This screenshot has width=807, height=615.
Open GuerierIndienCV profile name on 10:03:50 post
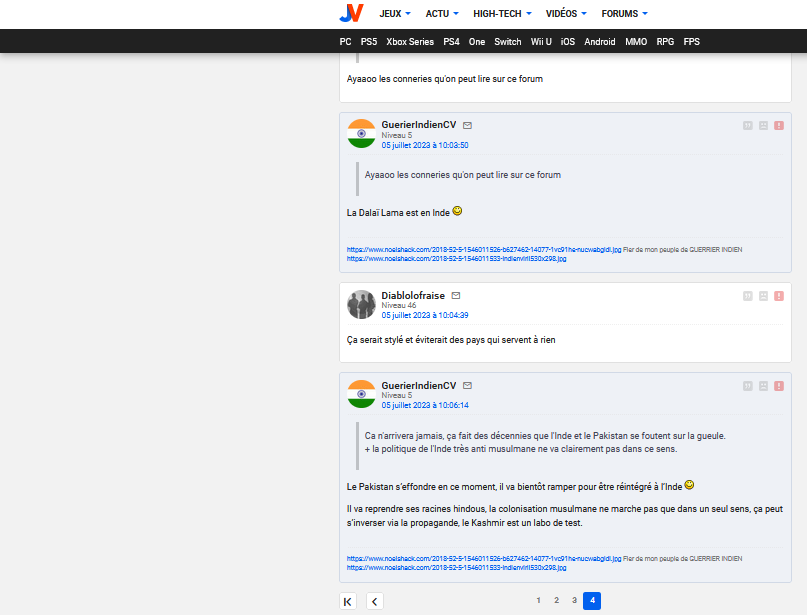pyautogui.click(x=418, y=125)
